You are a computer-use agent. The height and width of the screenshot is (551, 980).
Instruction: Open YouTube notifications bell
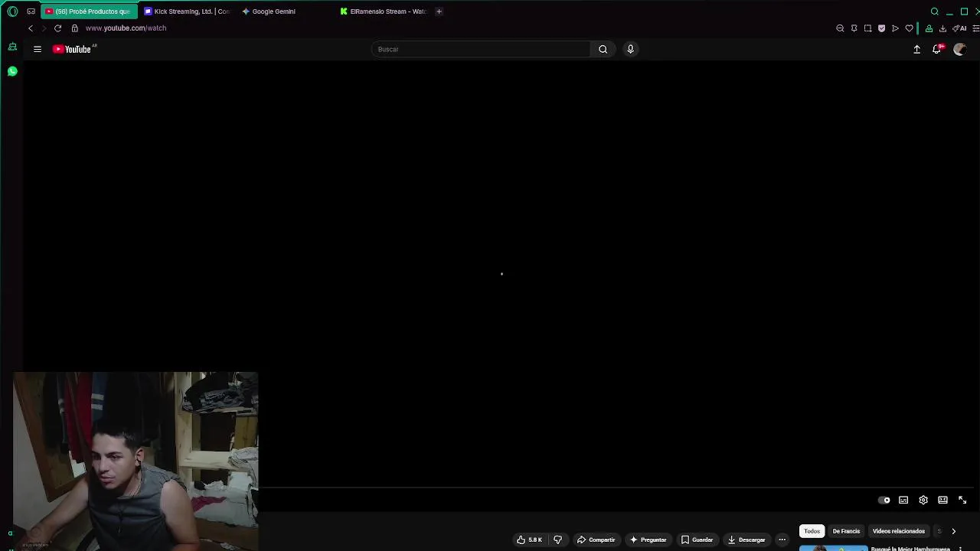(x=937, y=49)
